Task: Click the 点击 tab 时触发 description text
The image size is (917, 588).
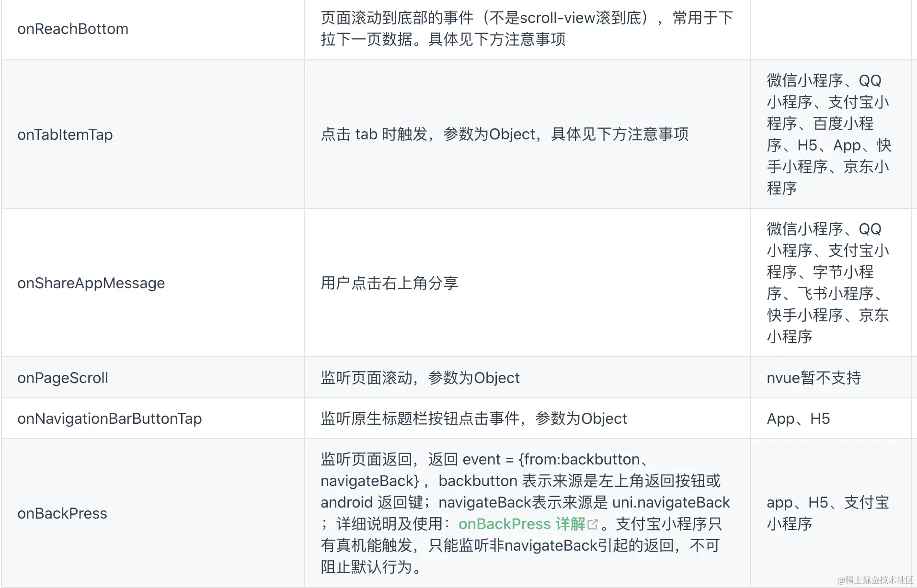Action: (x=504, y=135)
